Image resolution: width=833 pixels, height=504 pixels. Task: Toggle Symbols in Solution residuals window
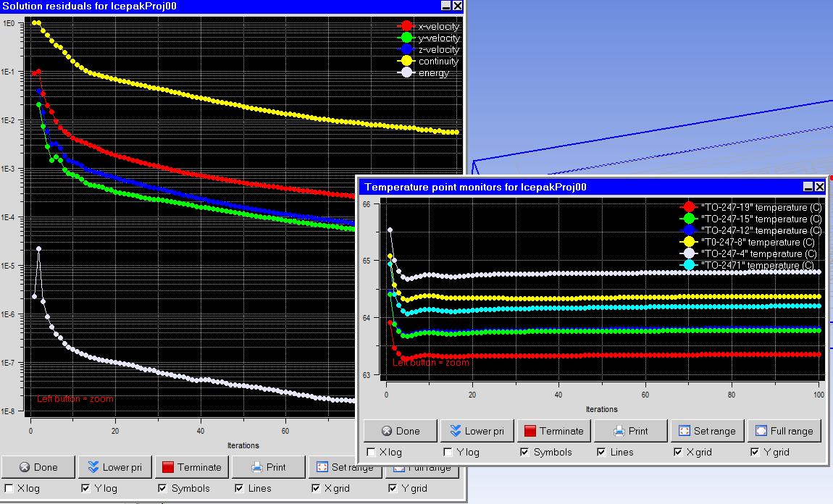click(x=162, y=488)
